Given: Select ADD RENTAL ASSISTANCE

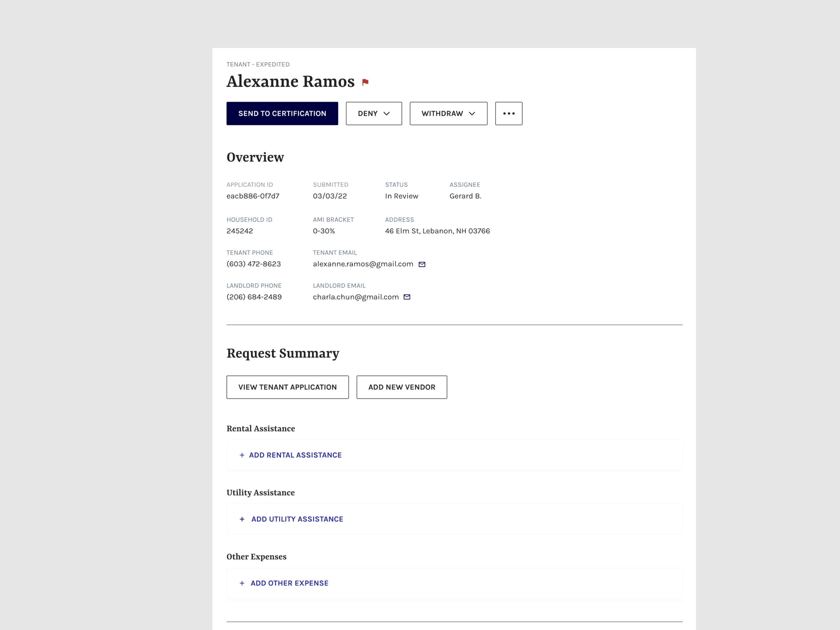Looking at the screenshot, I should pos(295,455).
